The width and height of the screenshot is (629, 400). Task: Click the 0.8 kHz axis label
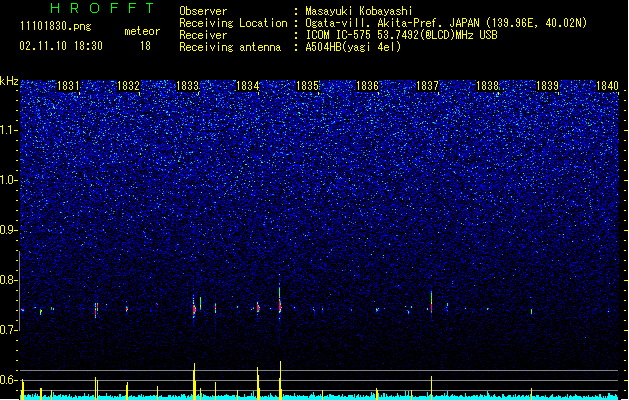[x=9, y=280]
